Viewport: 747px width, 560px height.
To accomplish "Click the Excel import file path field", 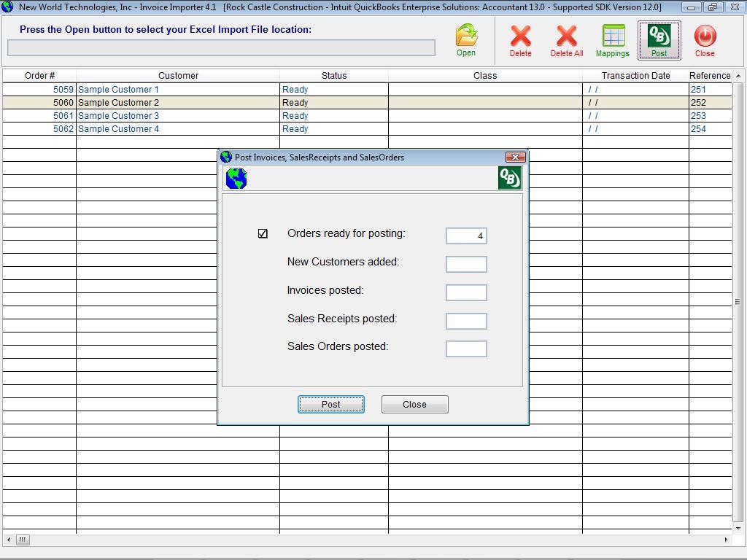I will point(221,47).
